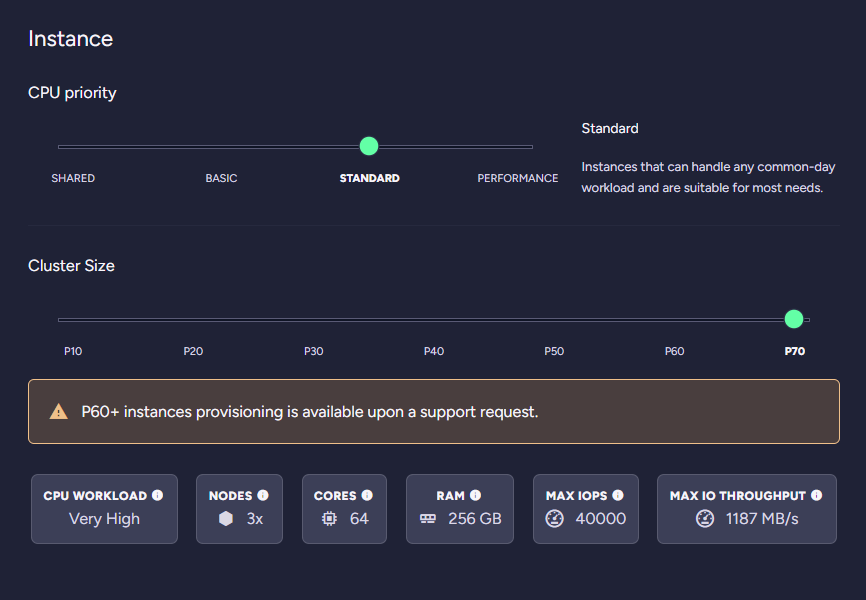Click the RAM memory module icon
This screenshot has width=866, height=600.
click(x=428, y=519)
